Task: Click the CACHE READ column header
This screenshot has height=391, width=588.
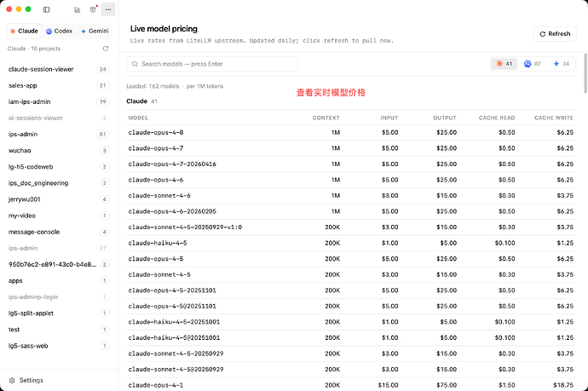Action: (x=497, y=118)
